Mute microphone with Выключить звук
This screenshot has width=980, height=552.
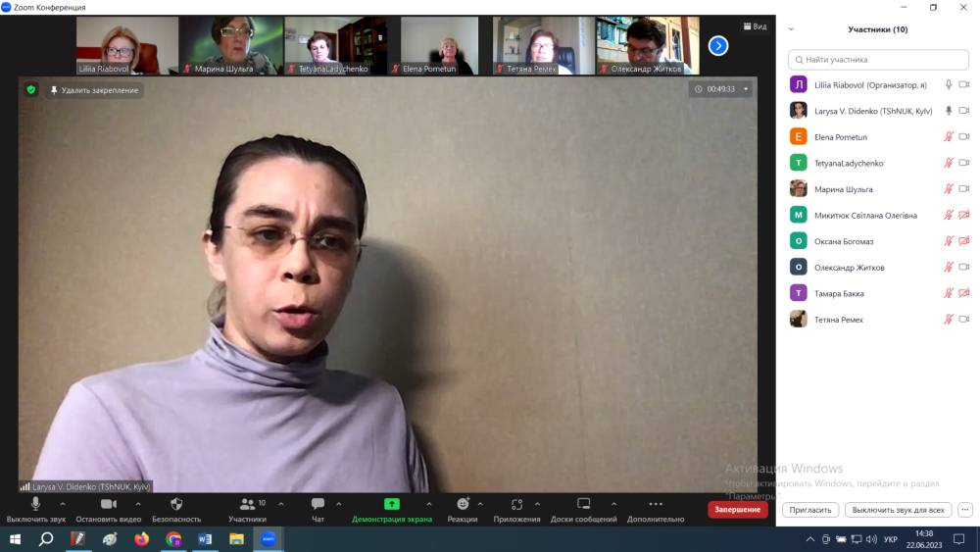pyautogui.click(x=35, y=505)
